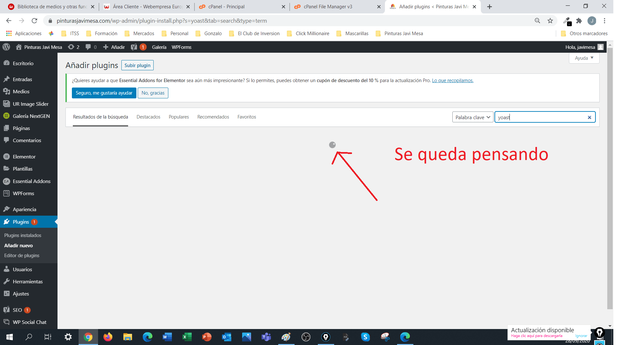Click Ignorar in the update notification
644x345 pixels.
[581, 336]
